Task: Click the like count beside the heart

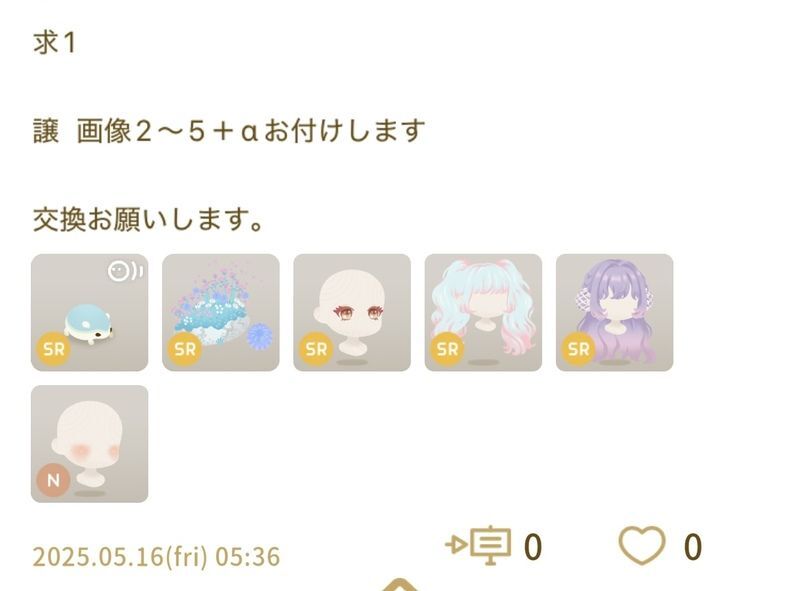Action: [x=693, y=547]
